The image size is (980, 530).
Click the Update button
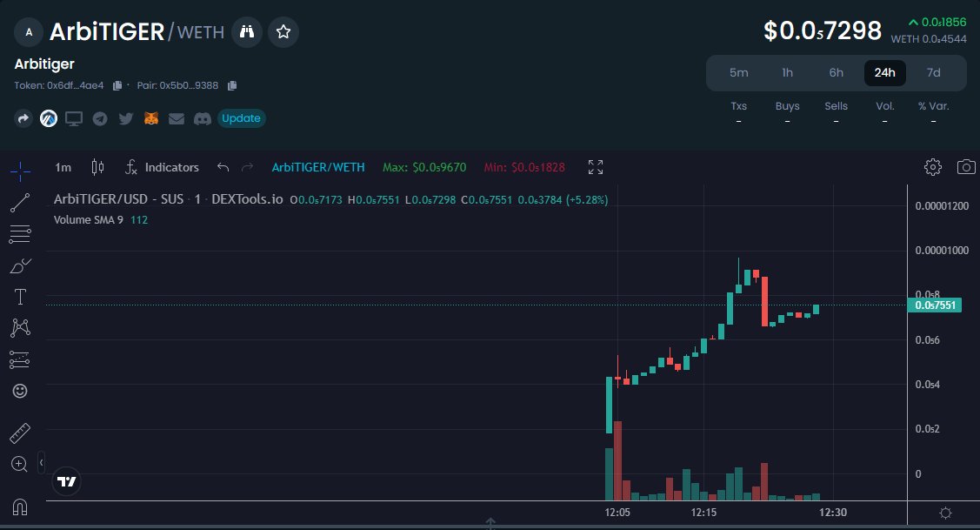click(241, 118)
